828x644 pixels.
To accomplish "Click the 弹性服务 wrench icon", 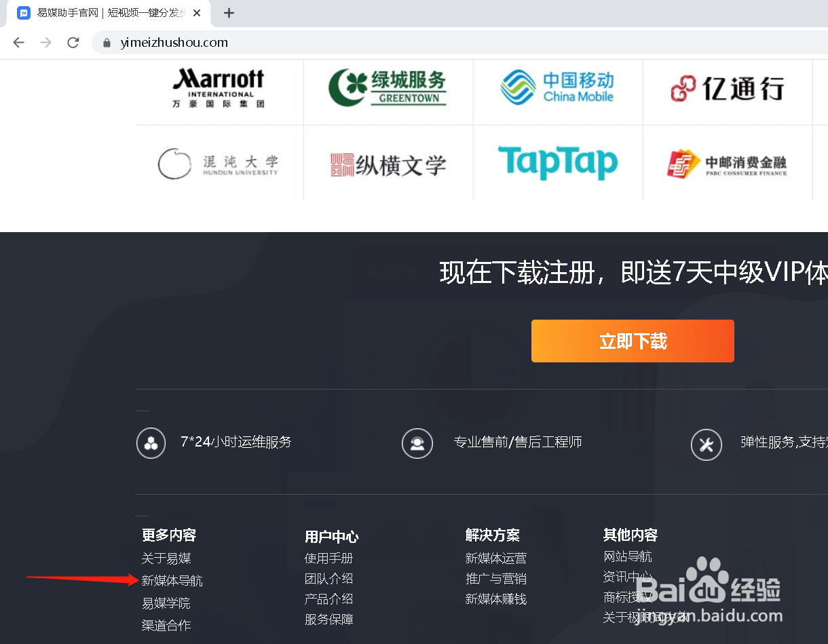I will (706, 445).
